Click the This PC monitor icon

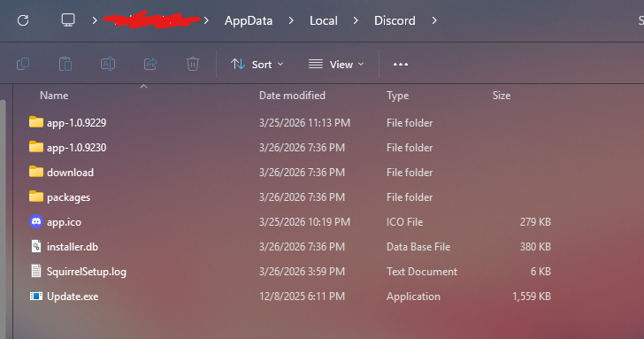[68, 20]
